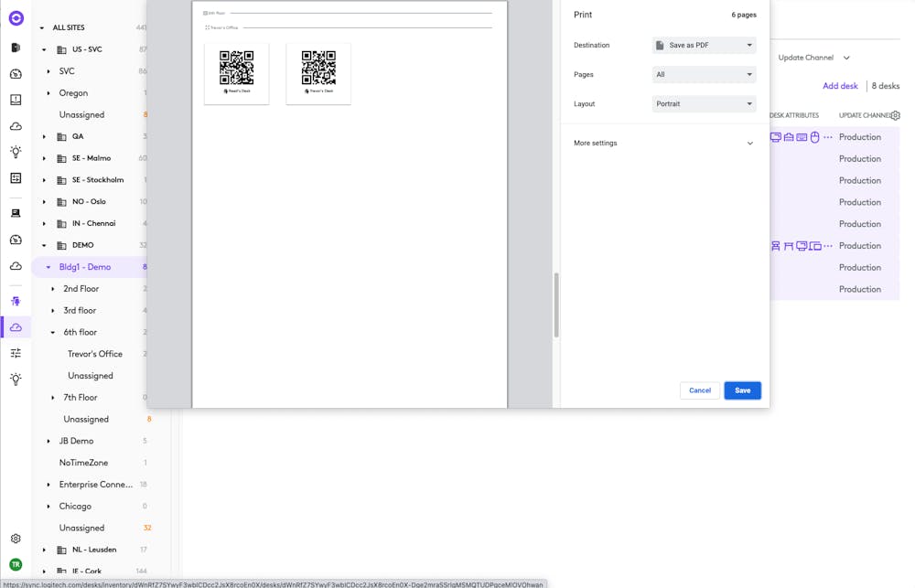
Task: Click the Add desk link
Action: tap(840, 85)
